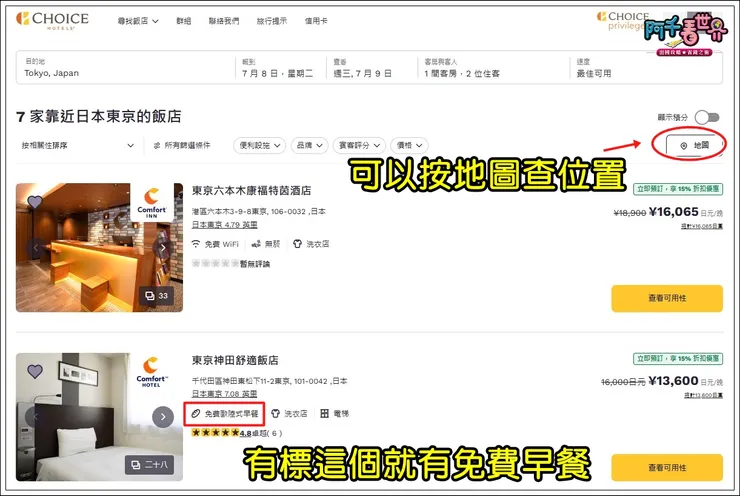
Task: Open the 尋找飯店 dropdown menu
Action: tap(138, 21)
